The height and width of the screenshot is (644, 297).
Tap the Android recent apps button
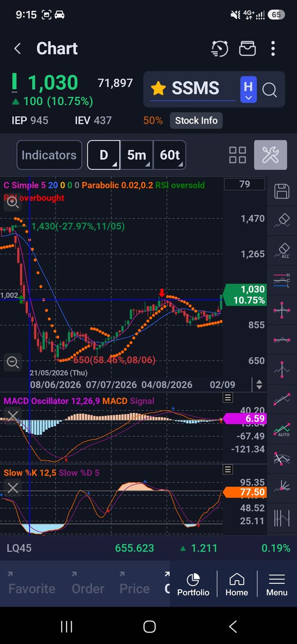click(66, 626)
